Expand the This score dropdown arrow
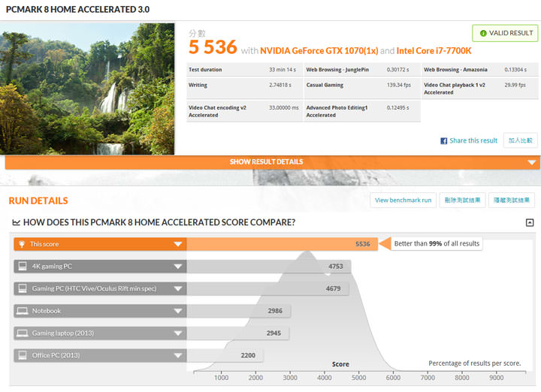Screen dimensions: 541x392 179,244
